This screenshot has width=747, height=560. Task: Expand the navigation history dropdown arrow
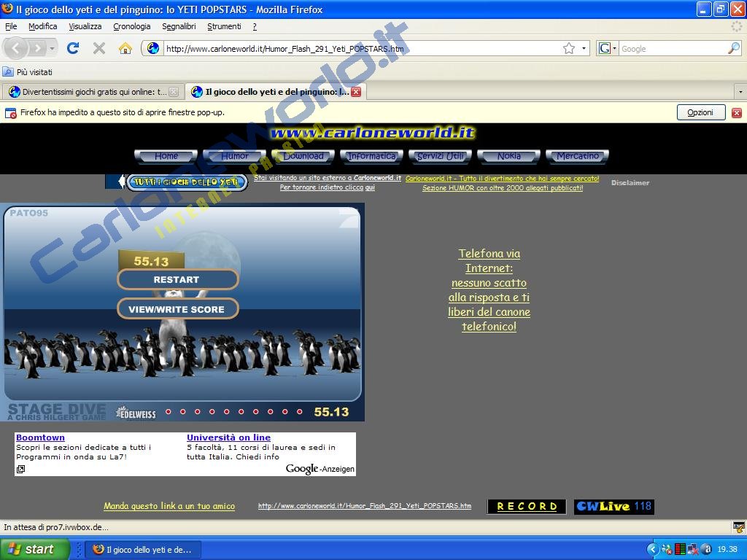(52, 49)
